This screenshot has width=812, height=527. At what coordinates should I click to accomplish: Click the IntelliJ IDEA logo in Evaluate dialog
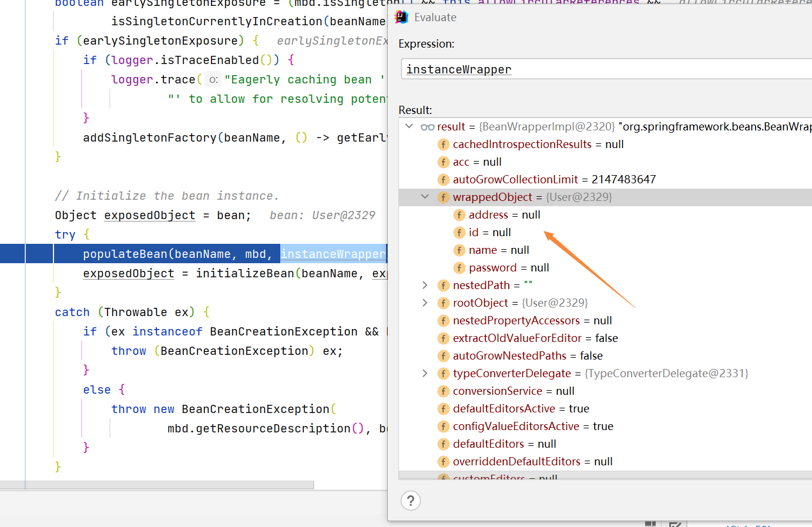(x=402, y=17)
